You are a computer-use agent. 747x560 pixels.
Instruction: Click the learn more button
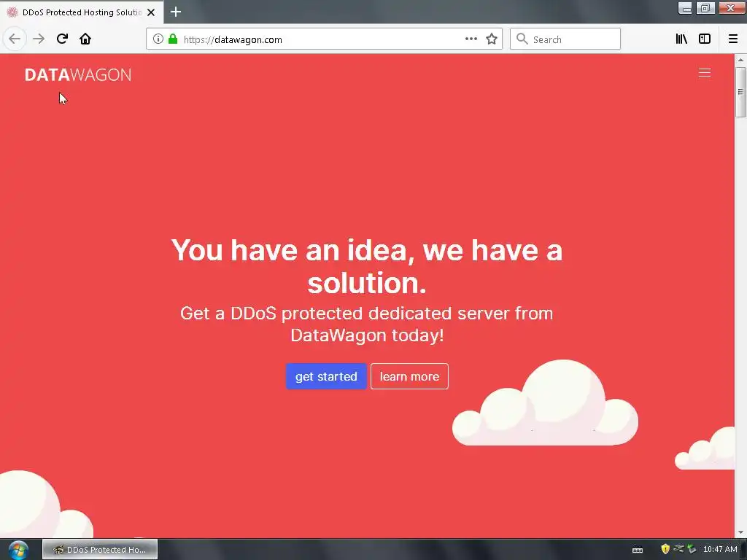(x=409, y=376)
